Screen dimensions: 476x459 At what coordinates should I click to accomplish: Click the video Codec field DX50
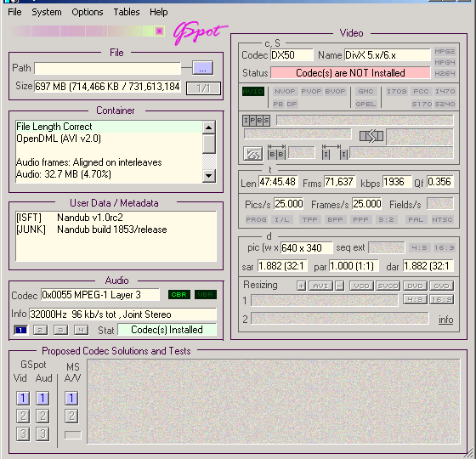point(292,55)
